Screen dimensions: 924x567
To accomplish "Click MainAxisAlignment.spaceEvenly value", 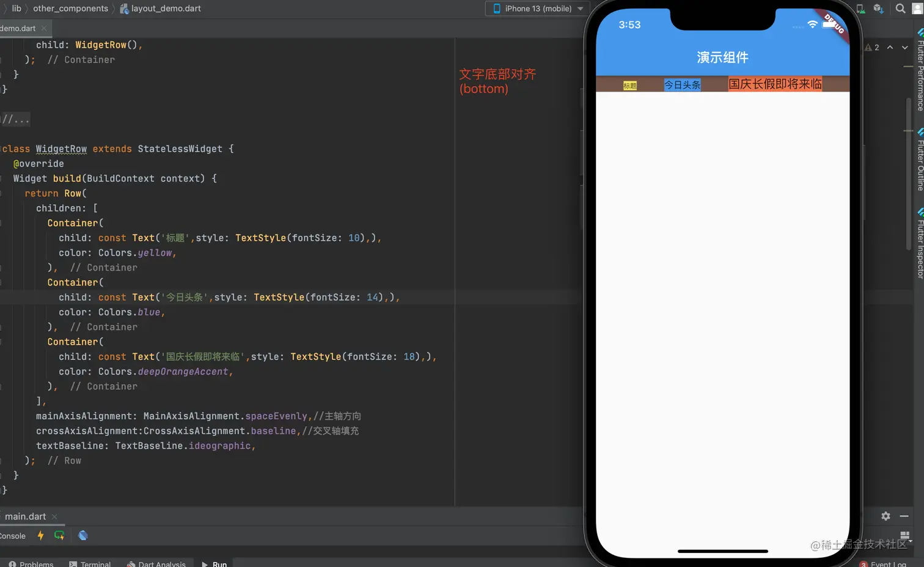I will coord(225,416).
